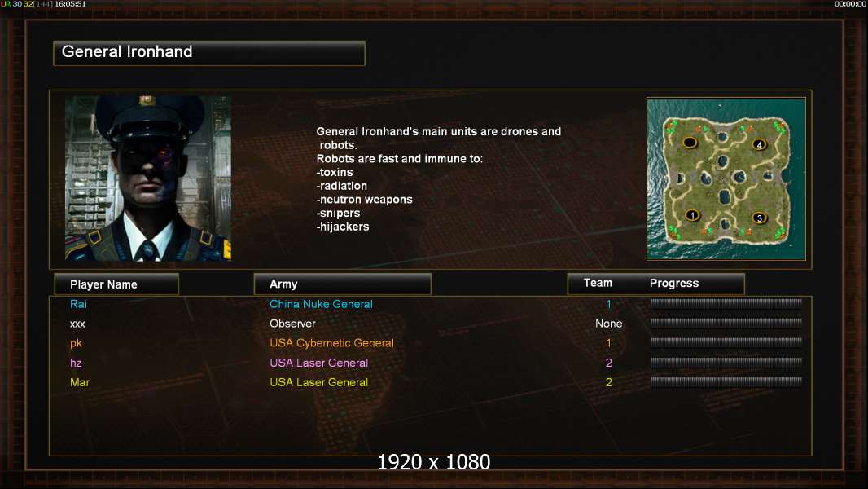Image resolution: width=868 pixels, height=489 pixels.
Task: Click Rai's loading progress bar
Action: pyautogui.click(x=726, y=303)
